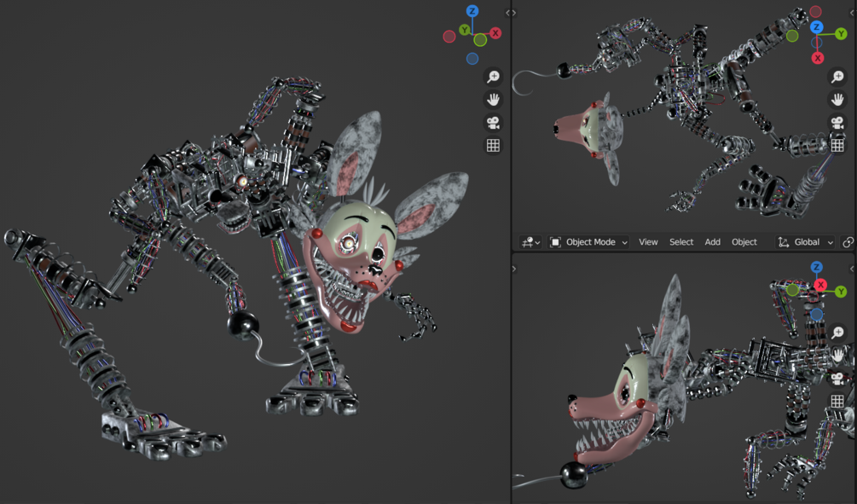
Task: Toggle perspective/orthographic grid icon in the top-right viewport
Action: [837, 145]
